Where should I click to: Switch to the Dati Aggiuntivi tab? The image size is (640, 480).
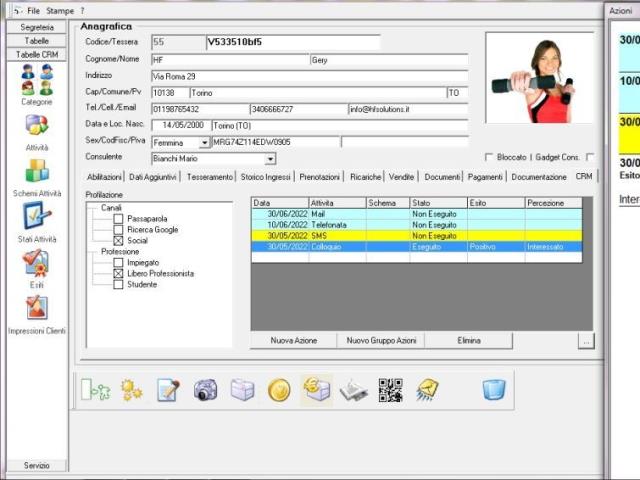point(153,177)
